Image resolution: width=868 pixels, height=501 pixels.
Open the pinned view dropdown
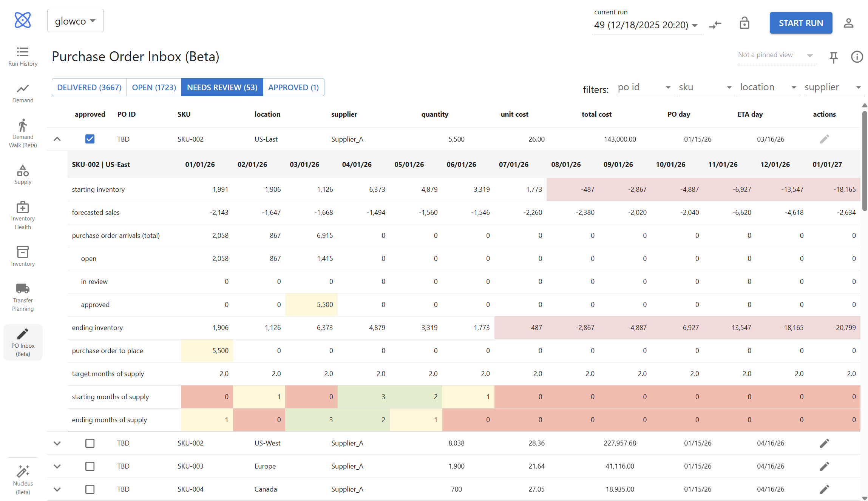tap(777, 55)
